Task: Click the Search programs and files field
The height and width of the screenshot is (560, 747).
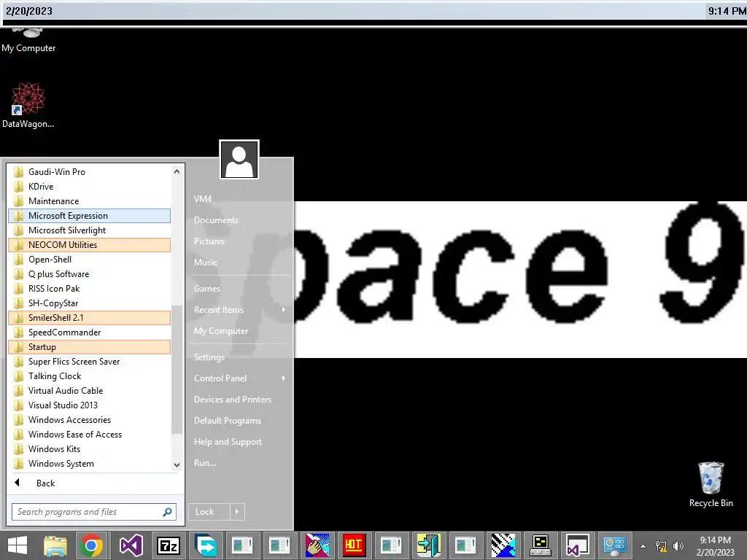Action: pyautogui.click(x=94, y=512)
